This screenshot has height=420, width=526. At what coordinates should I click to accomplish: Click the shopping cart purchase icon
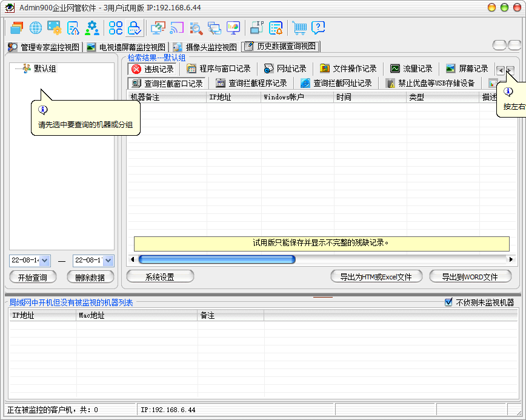coord(299,28)
